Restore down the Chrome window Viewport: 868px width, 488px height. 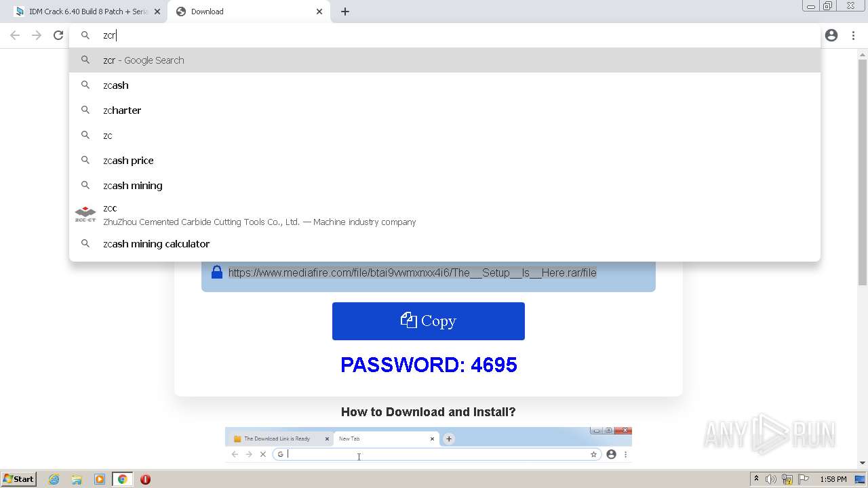[x=828, y=6]
